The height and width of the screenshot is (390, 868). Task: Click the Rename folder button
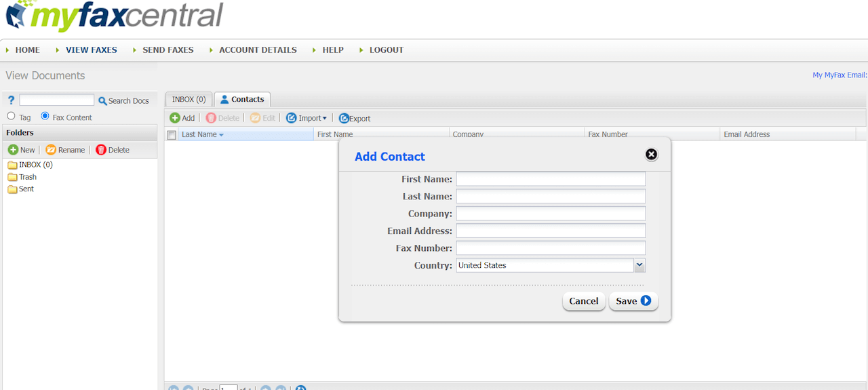pos(65,150)
